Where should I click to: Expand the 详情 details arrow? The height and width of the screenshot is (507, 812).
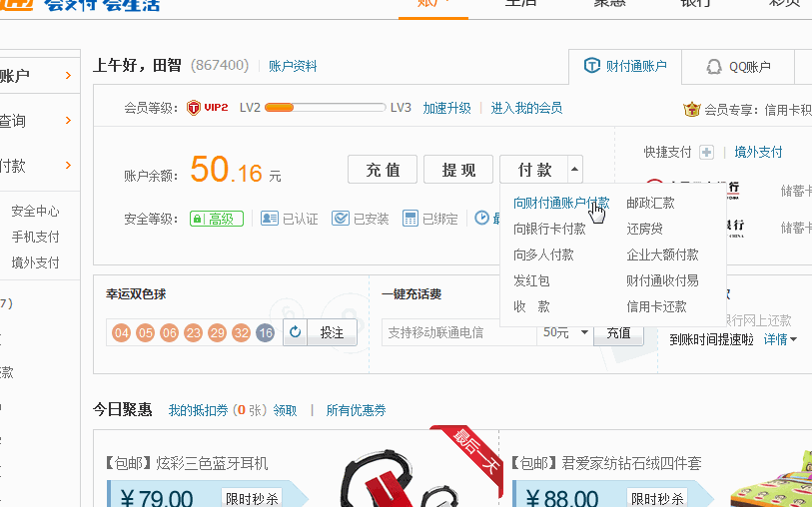click(x=794, y=340)
